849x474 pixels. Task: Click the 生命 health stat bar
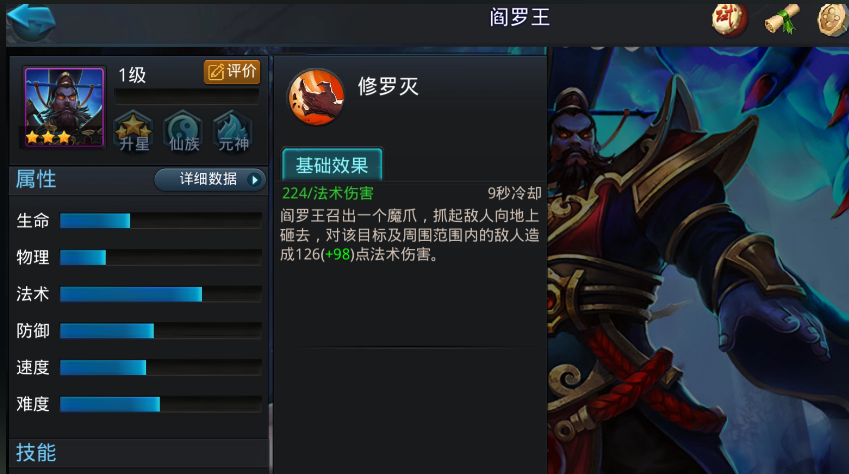tap(161, 220)
